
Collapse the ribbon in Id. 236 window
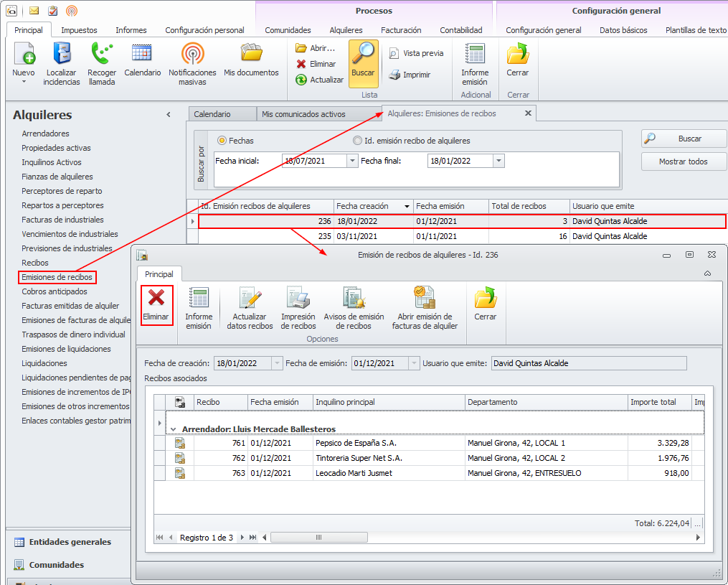[708, 273]
